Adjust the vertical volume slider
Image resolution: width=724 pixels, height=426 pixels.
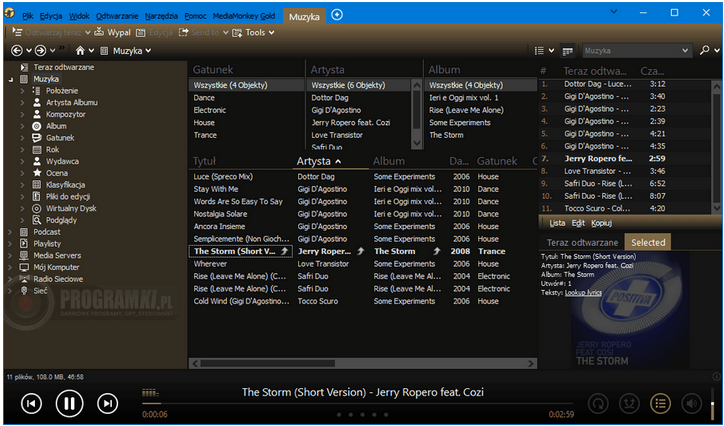click(712, 402)
